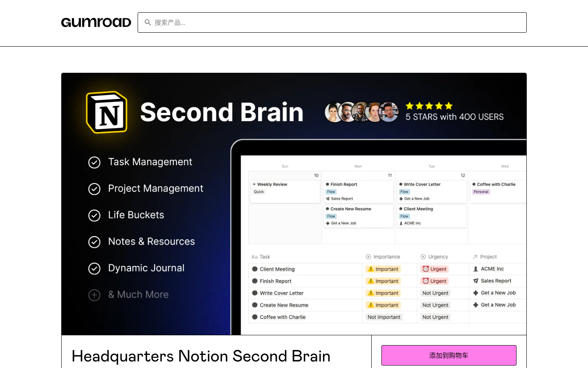This screenshot has width=588, height=368.
Task: Click the Finish Report calendar card
Action: [358, 192]
